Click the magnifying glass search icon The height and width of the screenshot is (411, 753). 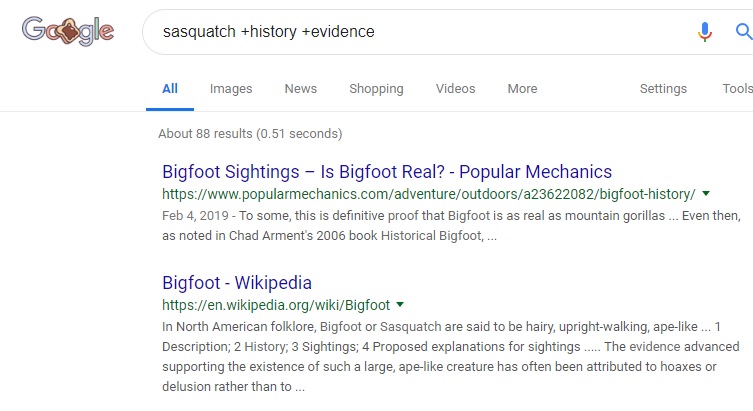[x=743, y=32]
